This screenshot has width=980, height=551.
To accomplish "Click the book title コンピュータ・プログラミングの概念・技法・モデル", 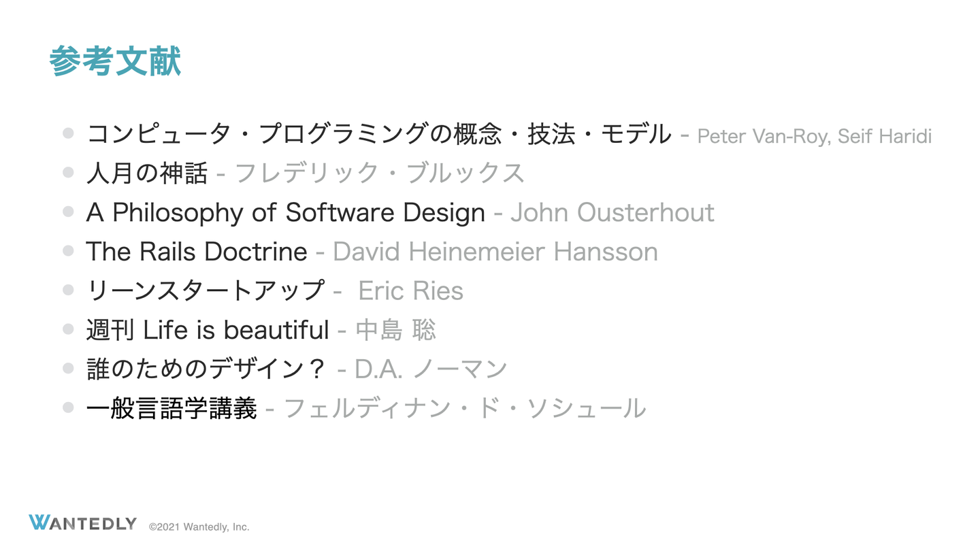I will pyautogui.click(x=379, y=134).
